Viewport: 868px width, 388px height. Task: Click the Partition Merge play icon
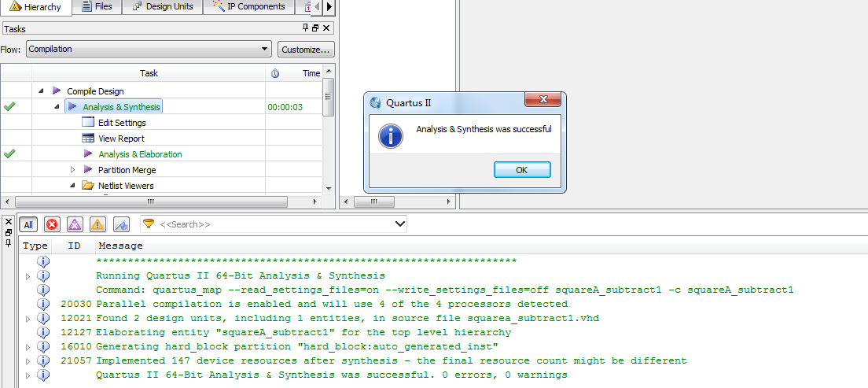coord(88,170)
